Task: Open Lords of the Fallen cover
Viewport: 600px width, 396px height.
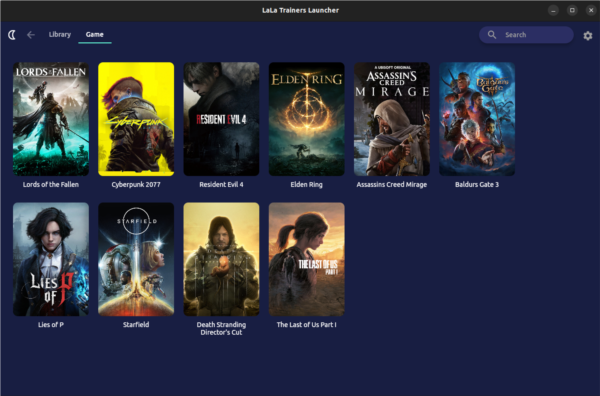Action: [x=51, y=119]
